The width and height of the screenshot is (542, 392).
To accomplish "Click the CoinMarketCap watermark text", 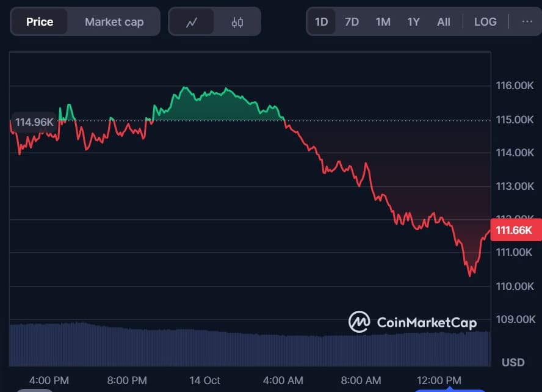I will click(x=426, y=322).
